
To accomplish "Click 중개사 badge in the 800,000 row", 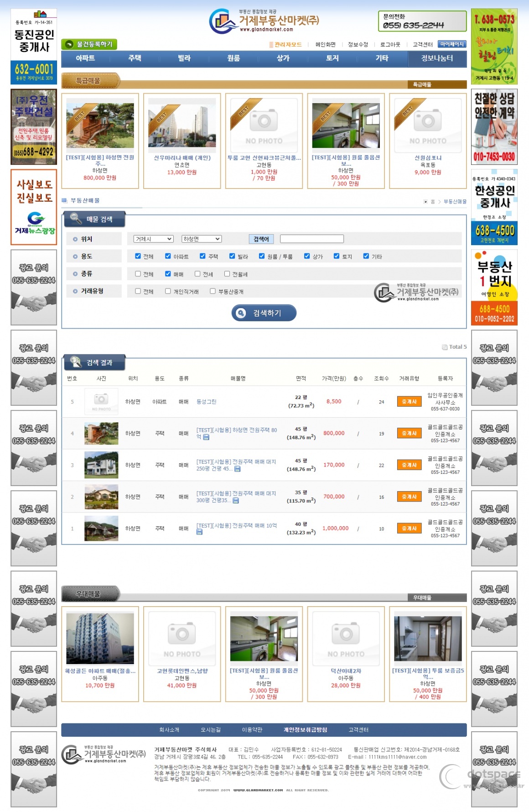I will 409,433.
